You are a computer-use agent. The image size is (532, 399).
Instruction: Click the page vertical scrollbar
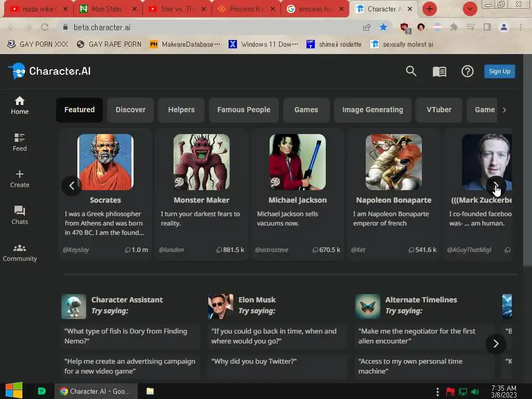coord(527,159)
